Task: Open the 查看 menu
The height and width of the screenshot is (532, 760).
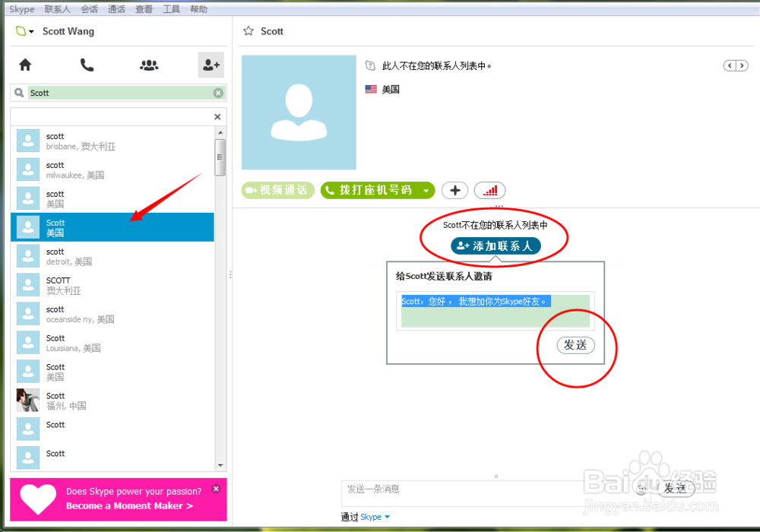Action: (x=144, y=9)
